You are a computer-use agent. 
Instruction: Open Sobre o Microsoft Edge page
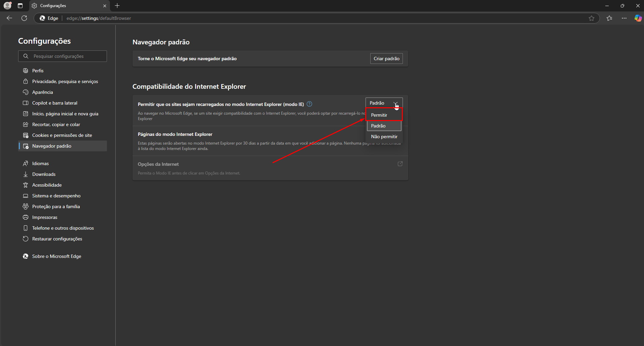(x=56, y=256)
